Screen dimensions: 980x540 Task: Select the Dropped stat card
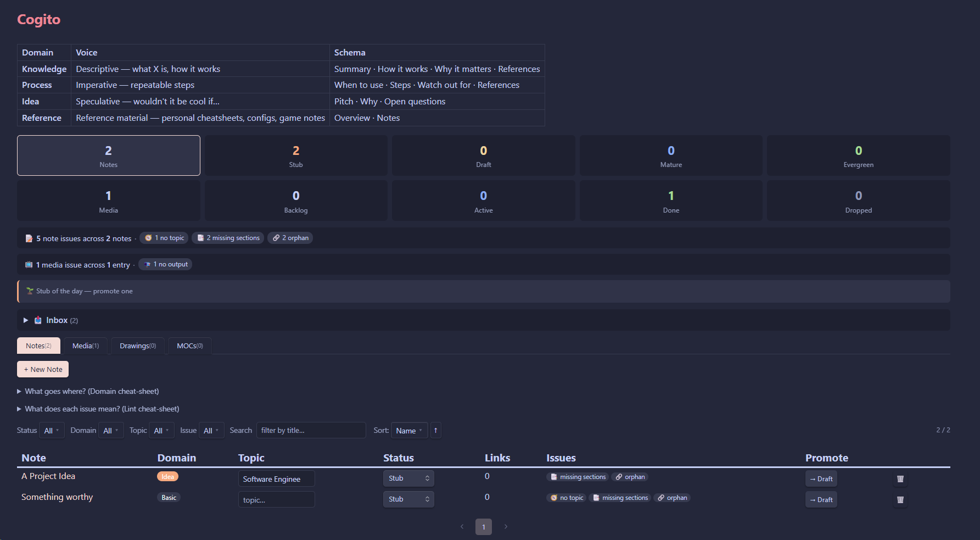(x=859, y=201)
